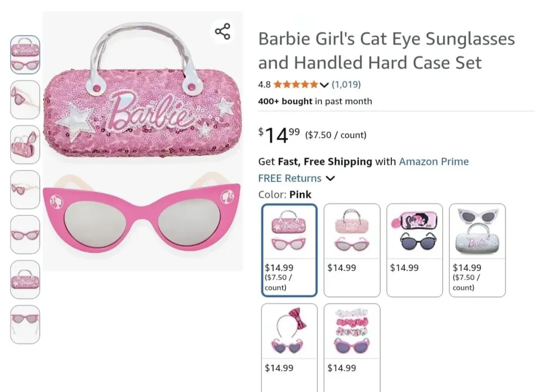The width and height of the screenshot is (544, 392).
Task: Show the sixth thumbnail with case and glasses
Action: click(25, 279)
